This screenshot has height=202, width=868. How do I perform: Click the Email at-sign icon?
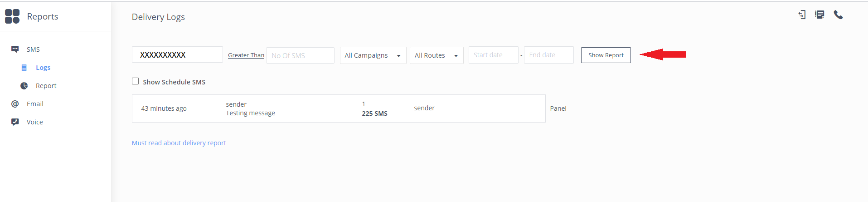[x=15, y=104]
